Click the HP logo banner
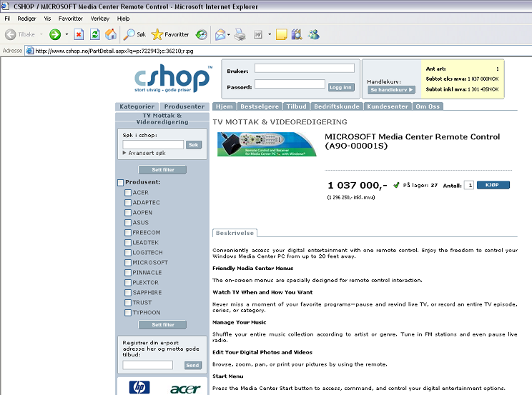Screen dimensions: 532x395 139,387
